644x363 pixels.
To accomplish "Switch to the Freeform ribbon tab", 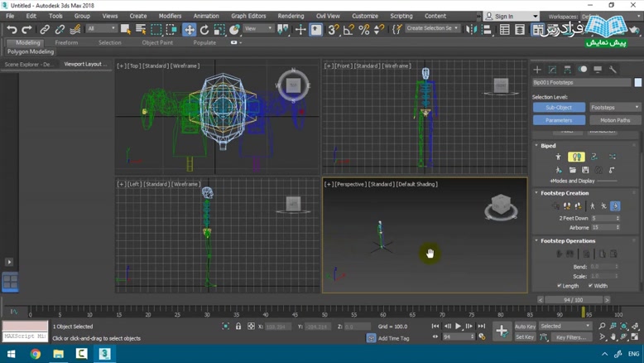I will point(66,42).
